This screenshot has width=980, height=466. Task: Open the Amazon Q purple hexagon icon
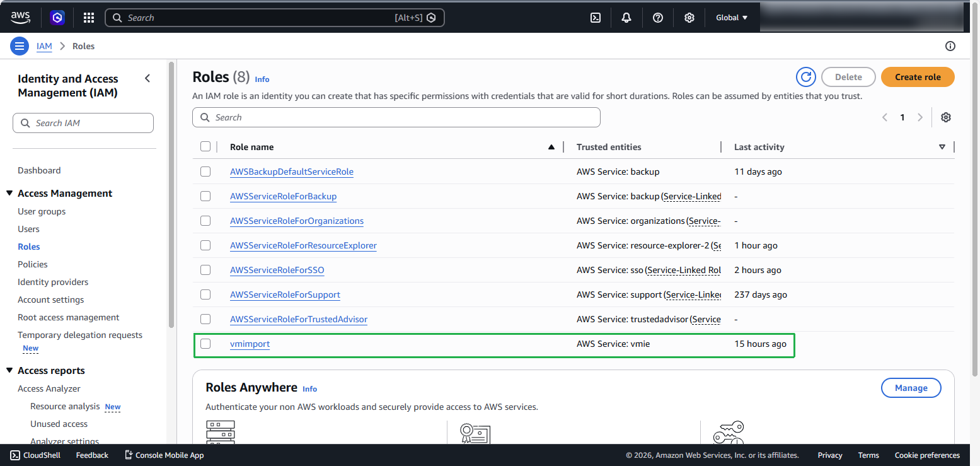[x=58, y=18]
